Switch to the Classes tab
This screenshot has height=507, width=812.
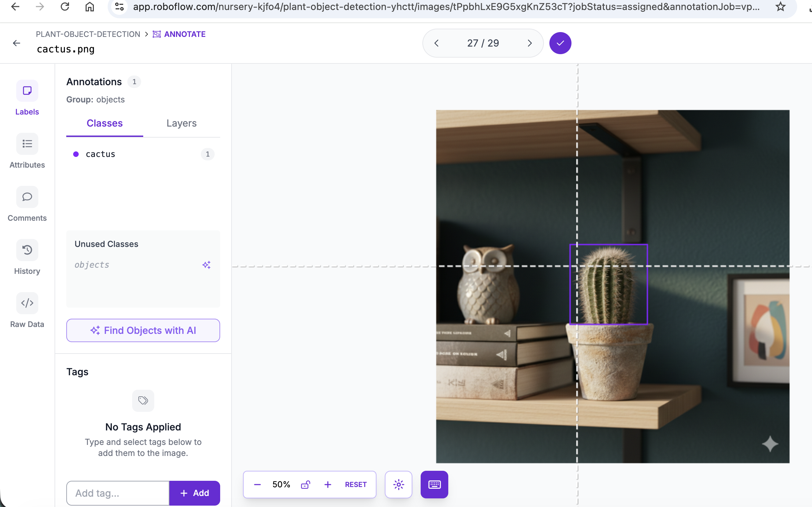[105, 123]
